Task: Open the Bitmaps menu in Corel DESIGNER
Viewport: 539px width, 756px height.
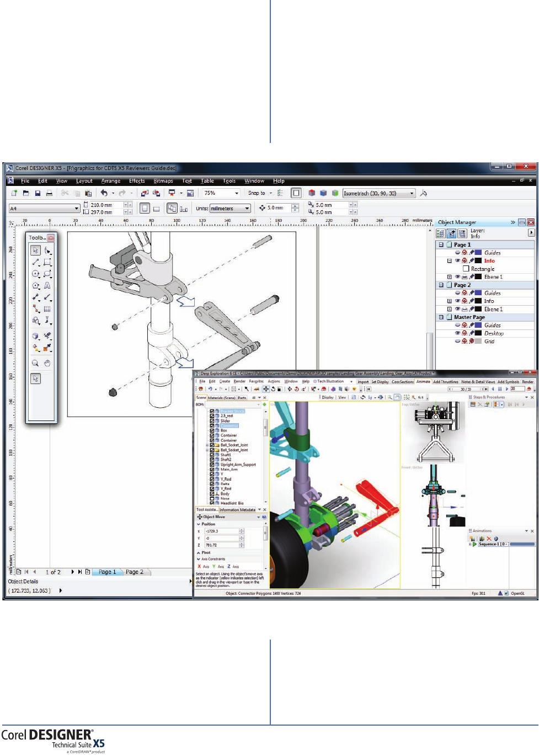Action: (163, 181)
